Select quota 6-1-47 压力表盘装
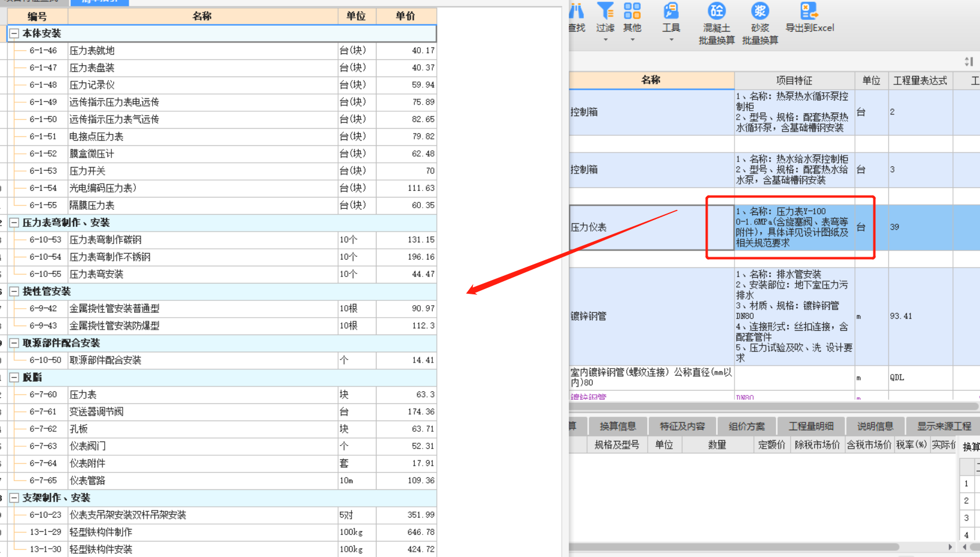The image size is (980, 557). (x=222, y=68)
